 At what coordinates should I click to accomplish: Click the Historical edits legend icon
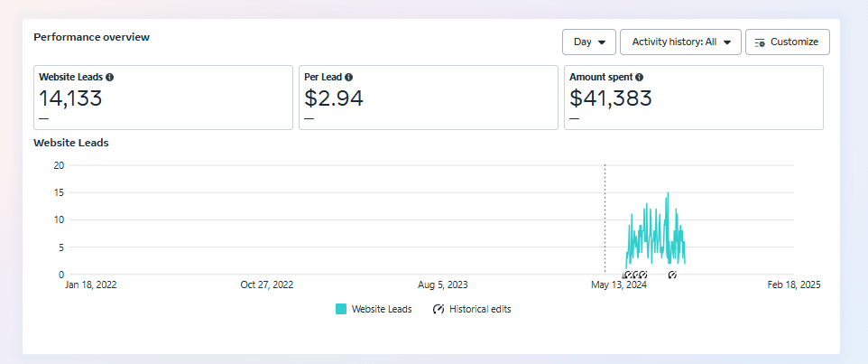click(439, 309)
